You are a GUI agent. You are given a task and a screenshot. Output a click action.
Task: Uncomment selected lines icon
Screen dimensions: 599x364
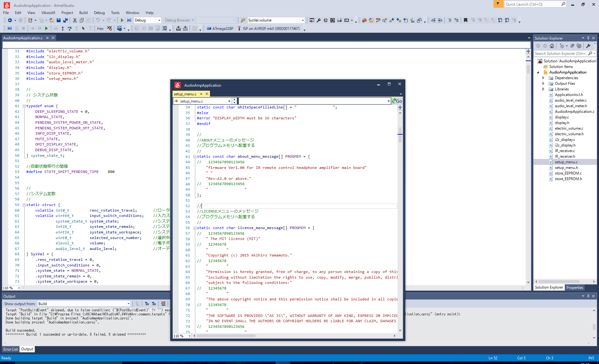(456, 20)
